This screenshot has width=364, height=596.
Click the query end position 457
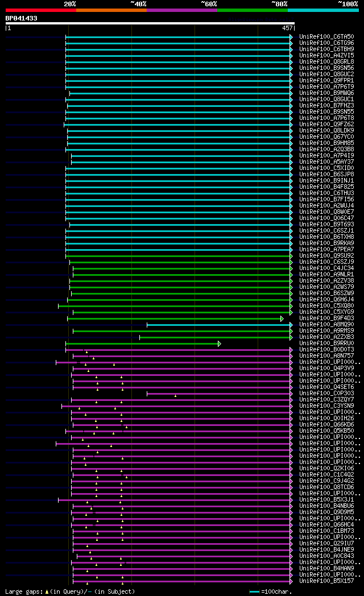287,28
